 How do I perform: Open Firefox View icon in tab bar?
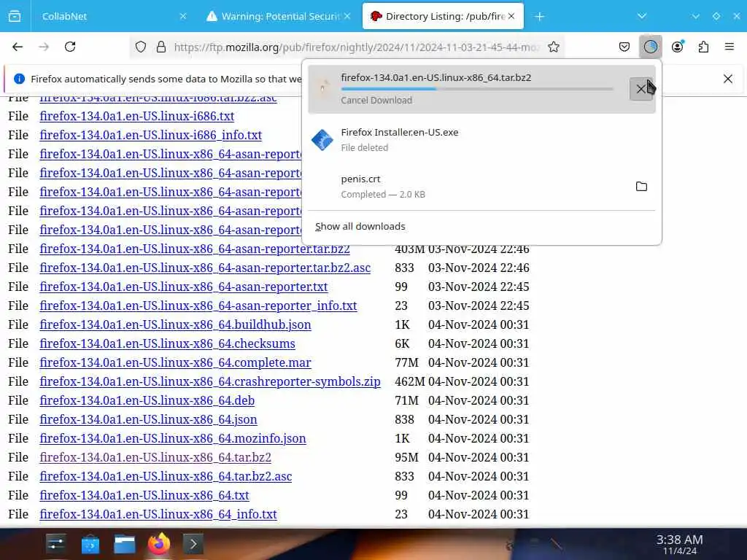[15, 16]
